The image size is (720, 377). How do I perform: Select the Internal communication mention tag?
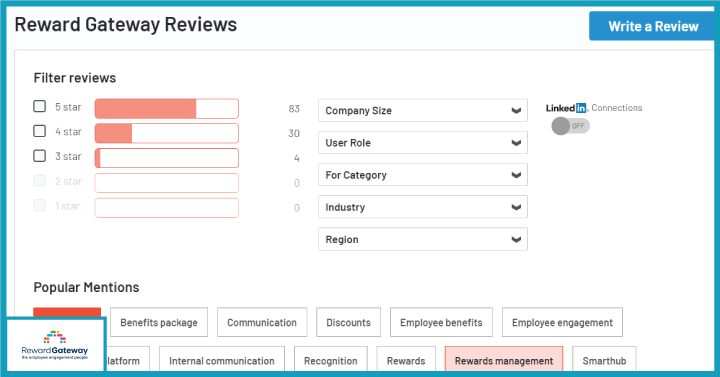(x=222, y=360)
